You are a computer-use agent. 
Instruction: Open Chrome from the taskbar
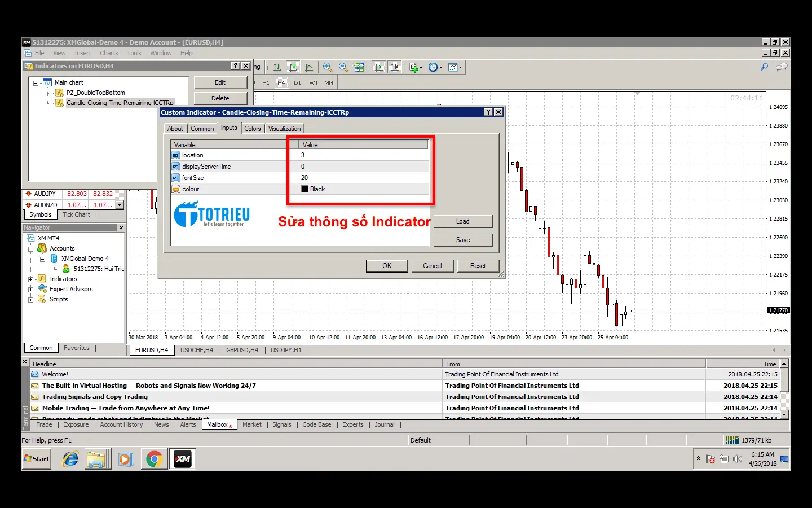(x=154, y=459)
